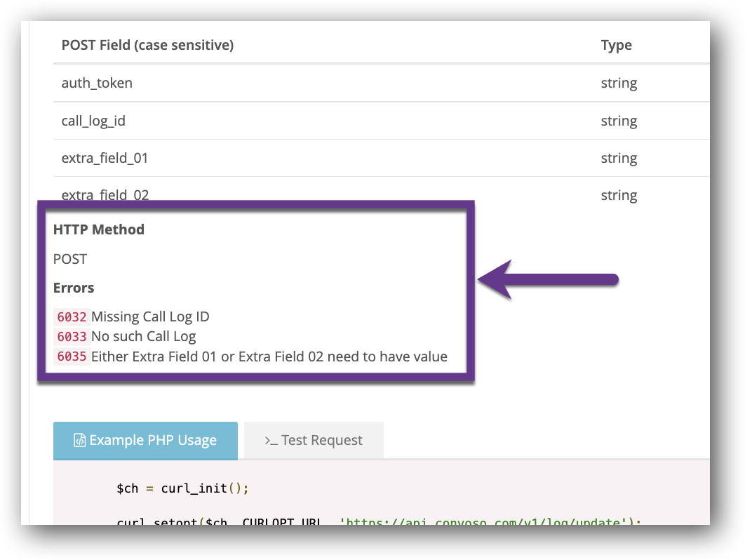Open the Example PHP Usage tab
745x560 pixels.
coord(145,440)
